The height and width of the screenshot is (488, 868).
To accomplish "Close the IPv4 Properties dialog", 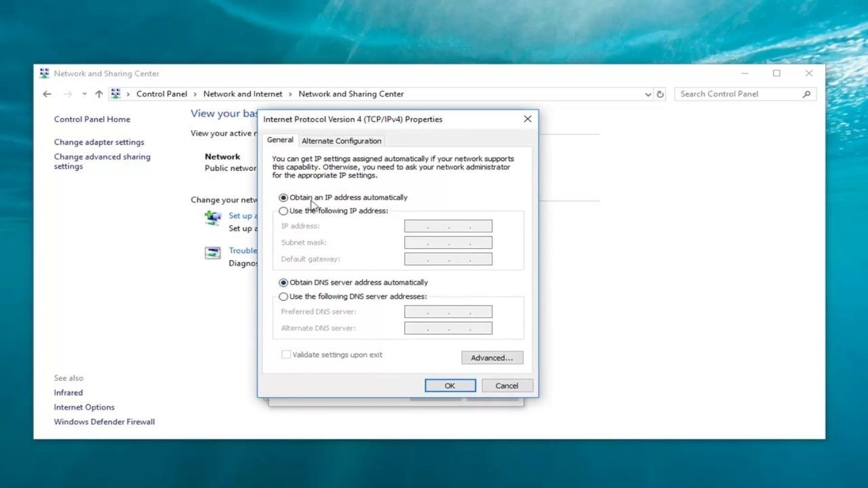I will tap(528, 119).
